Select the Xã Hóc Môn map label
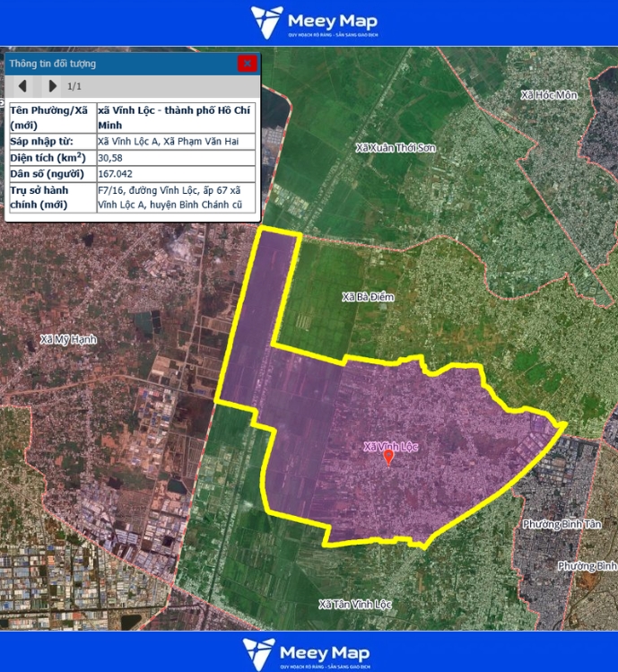 click(549, 95)
